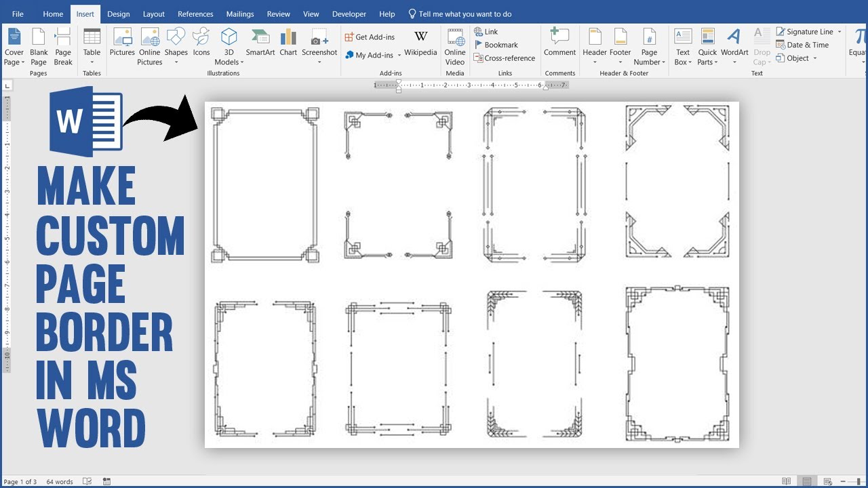Open the Developer tab

click(349, 14)
